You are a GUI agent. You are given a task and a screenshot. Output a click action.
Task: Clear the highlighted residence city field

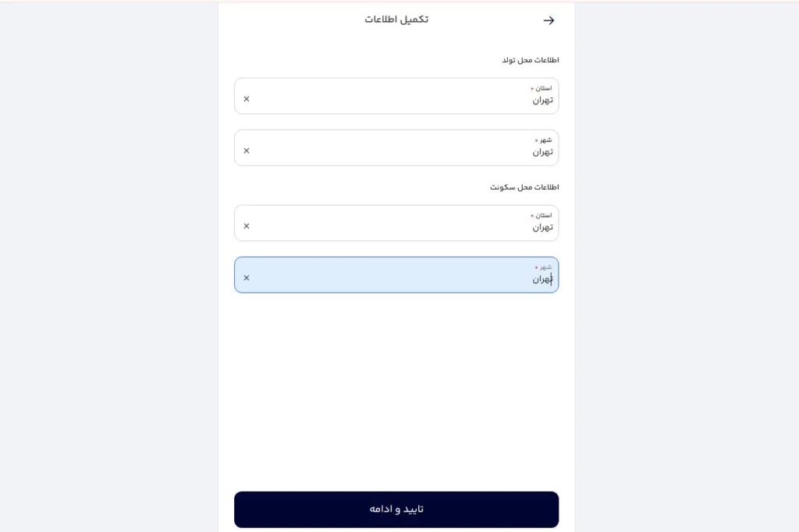pos(247,278)
